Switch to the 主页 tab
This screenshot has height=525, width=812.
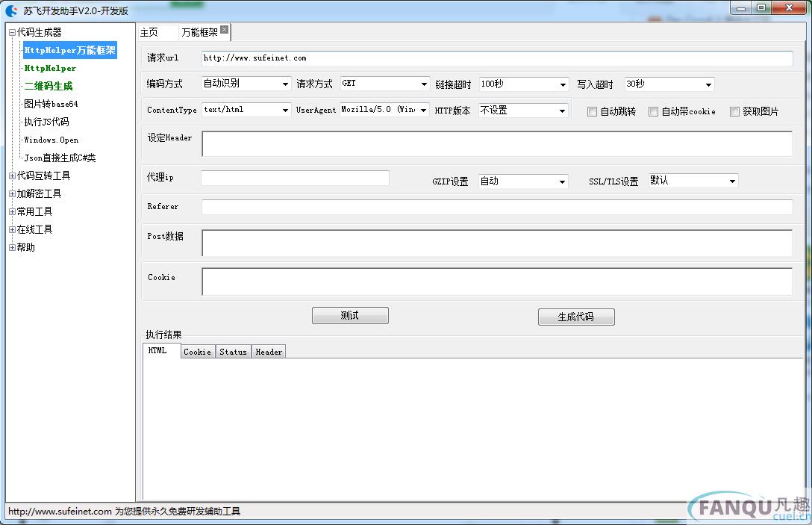coord(150,32)
